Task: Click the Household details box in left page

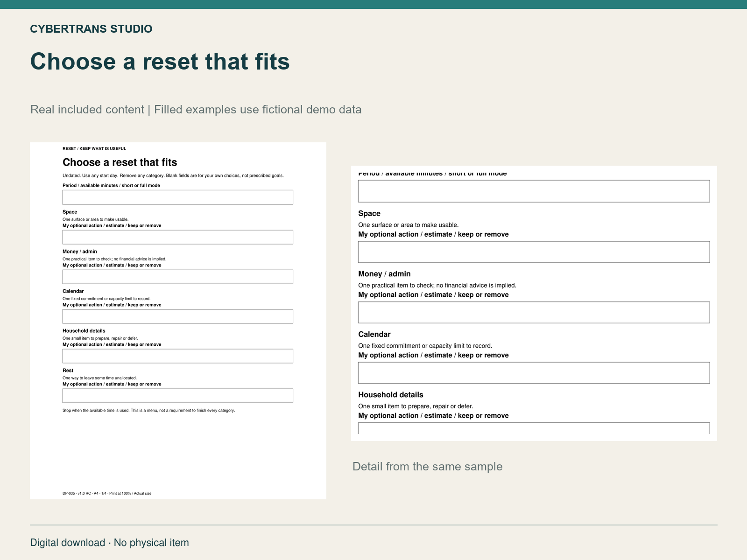Action: [178, 356]
